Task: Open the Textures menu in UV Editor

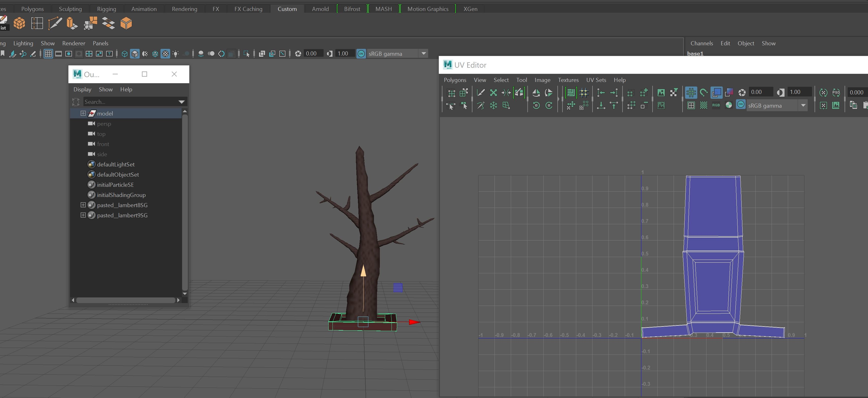Action: pos(568,80)
